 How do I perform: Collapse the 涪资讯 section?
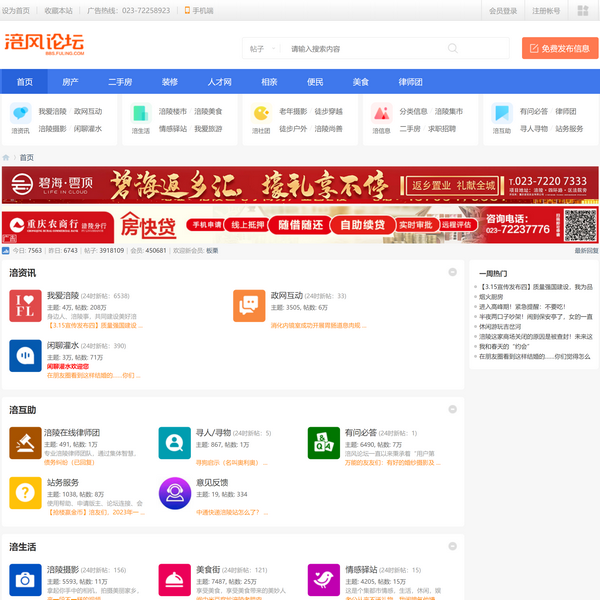[453, 272]
